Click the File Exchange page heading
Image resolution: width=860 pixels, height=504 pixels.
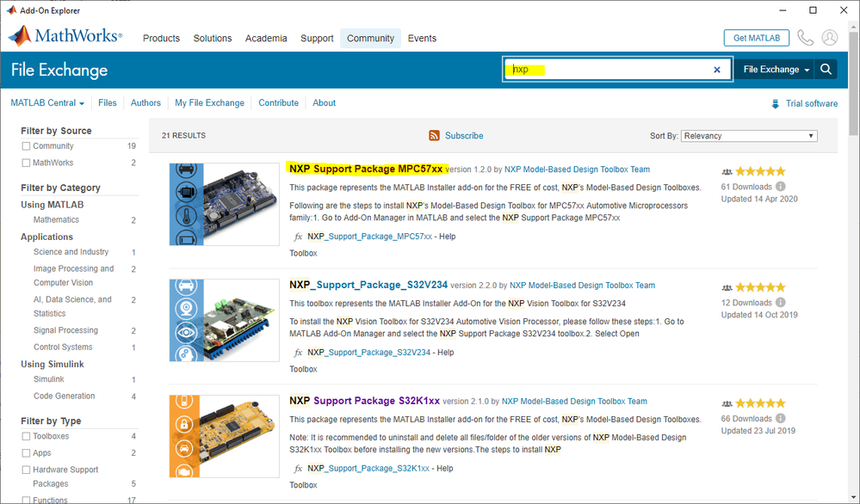59,71
